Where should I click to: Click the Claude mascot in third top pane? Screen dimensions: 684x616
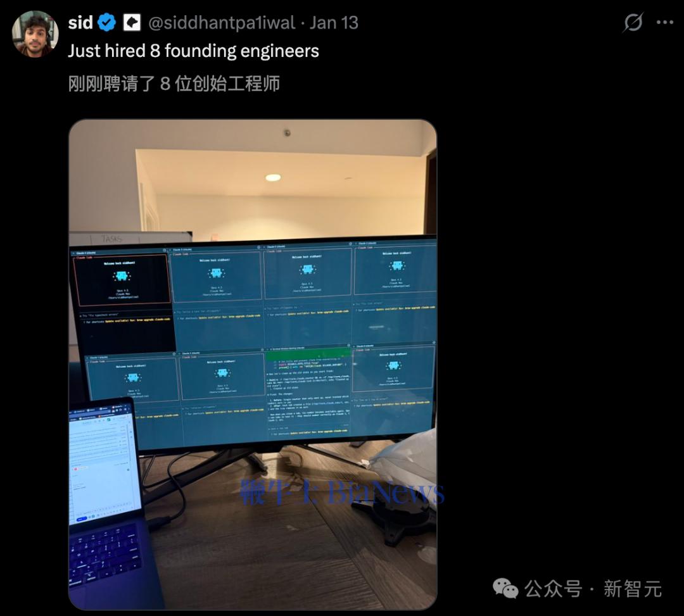[x=308, y=270]
